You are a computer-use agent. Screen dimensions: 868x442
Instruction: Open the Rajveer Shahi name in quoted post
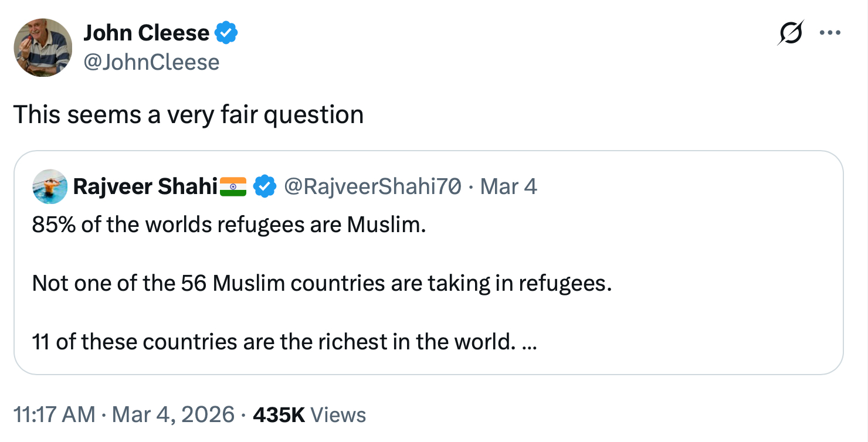coord(145,187)
